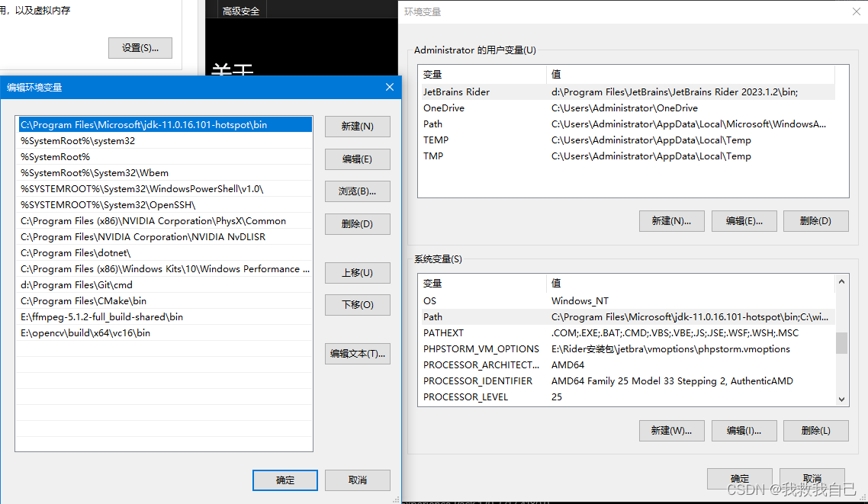Click 新建(W) under system variables

click(x=671, y=430)
